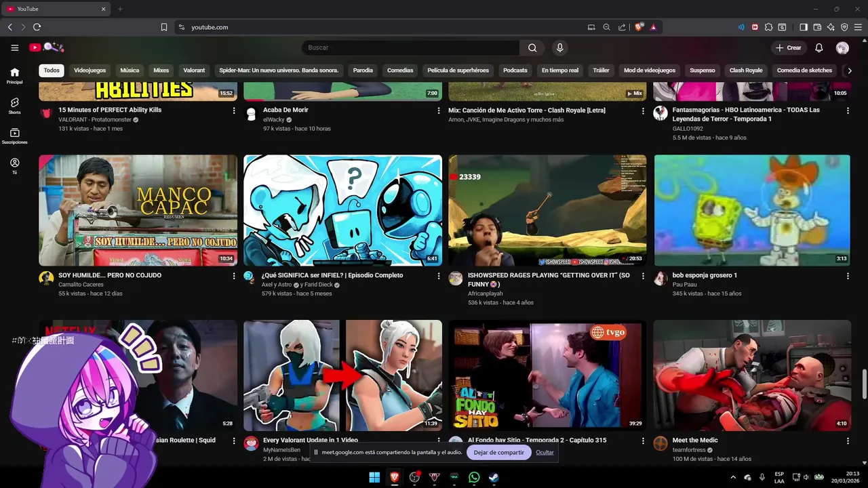
Task: Open Suscripciones in the sidebar
Action: [14, 136]
